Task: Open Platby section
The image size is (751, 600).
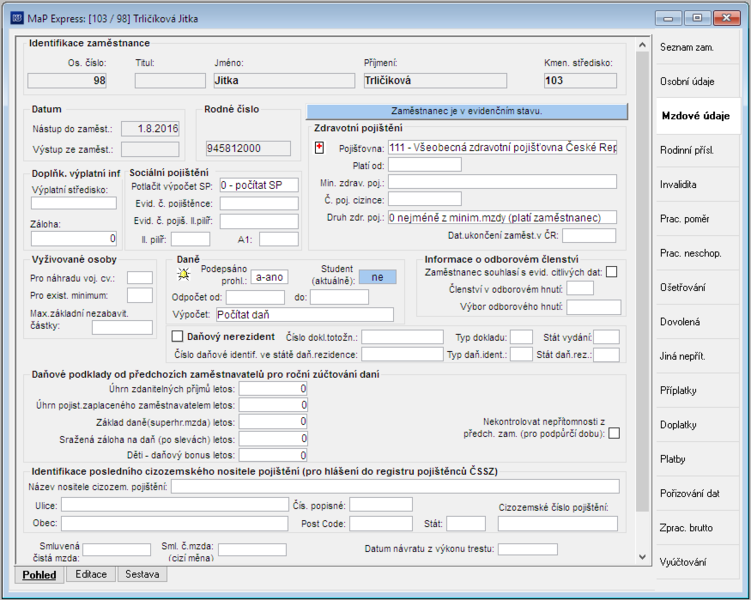Action: [697, 459]
